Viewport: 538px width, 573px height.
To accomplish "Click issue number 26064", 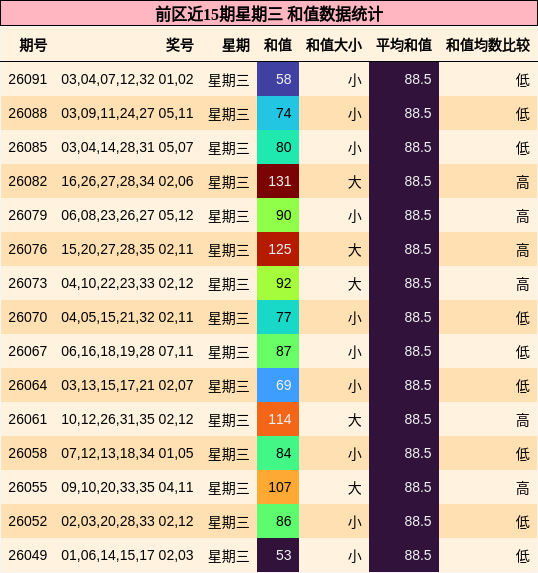I will (x=28, y=385).
